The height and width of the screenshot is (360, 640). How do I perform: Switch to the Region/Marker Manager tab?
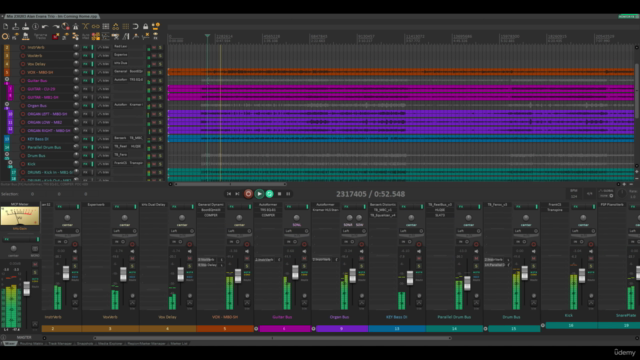(146, 344)
